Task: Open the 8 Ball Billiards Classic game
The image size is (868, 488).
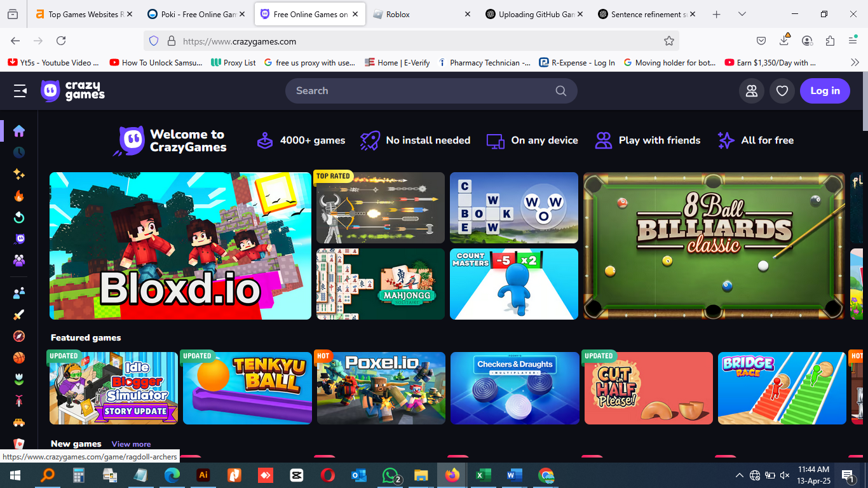Action: click(714, 246)
